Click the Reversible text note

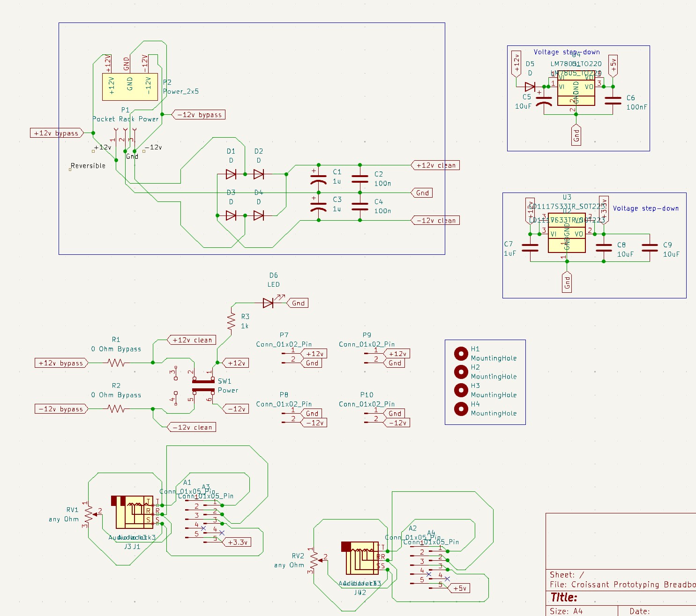(88, 166)
